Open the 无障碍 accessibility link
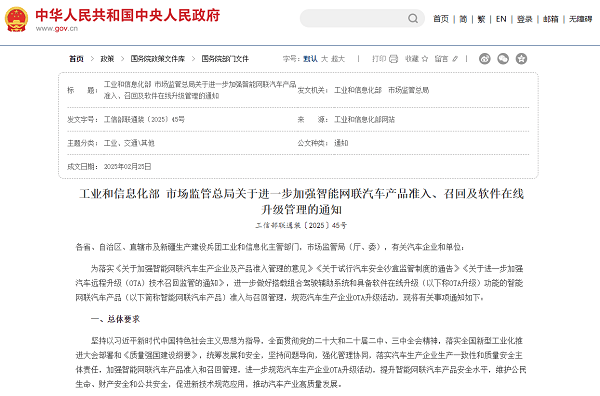600x396 pixels. pos(580,19)
